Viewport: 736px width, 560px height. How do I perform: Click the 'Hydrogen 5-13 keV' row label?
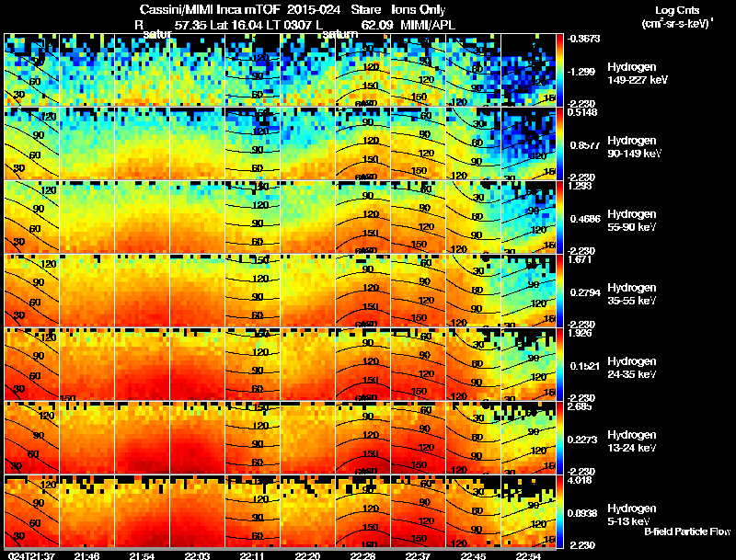(632, 515)
